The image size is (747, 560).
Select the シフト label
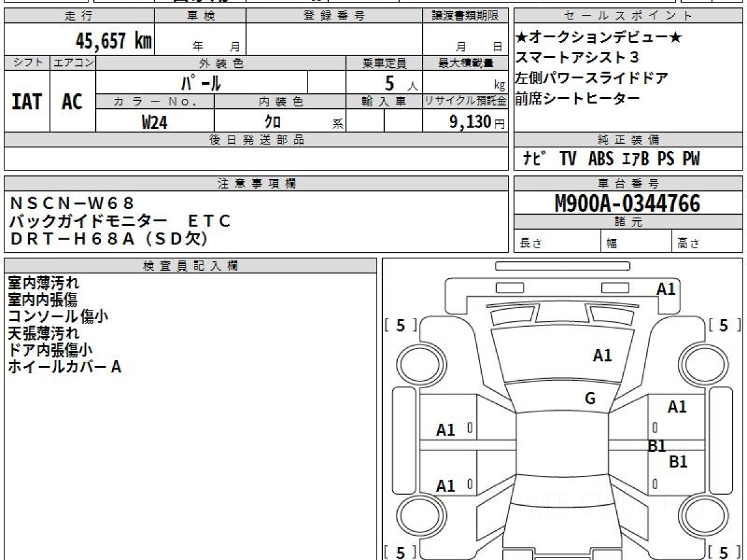27,63
